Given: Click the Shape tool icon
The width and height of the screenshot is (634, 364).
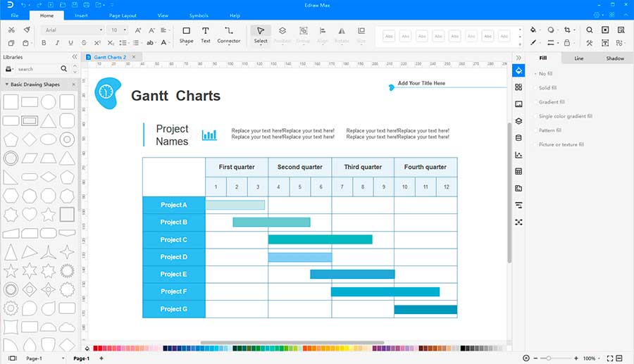Looking at the screenshot, I should 186,34.
